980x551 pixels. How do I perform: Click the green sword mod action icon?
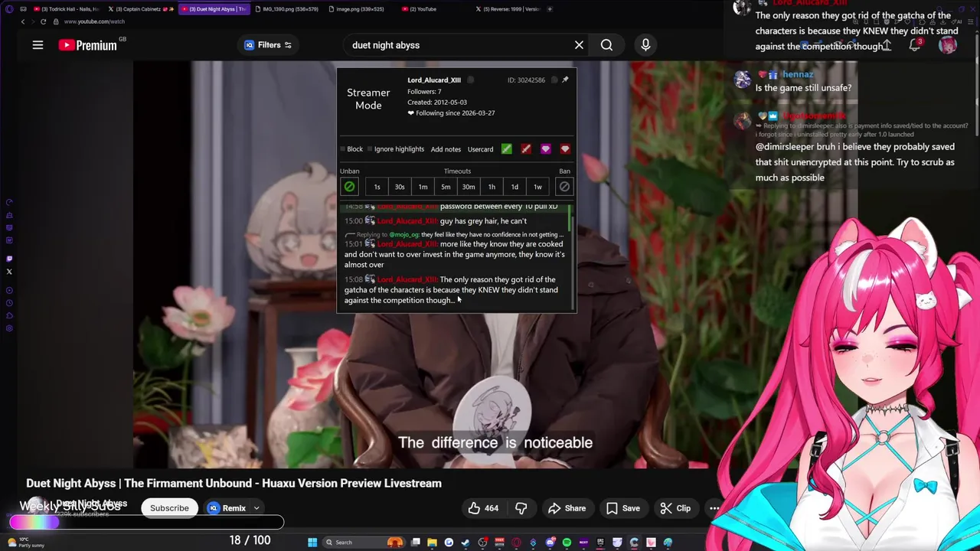pos(506,149)
